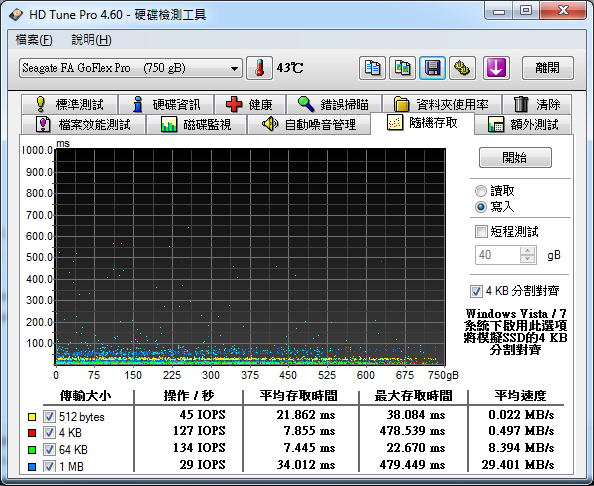Click the blue 1 MB color swatch
Screen dimensions: 594x486
(x=32, y=467)
